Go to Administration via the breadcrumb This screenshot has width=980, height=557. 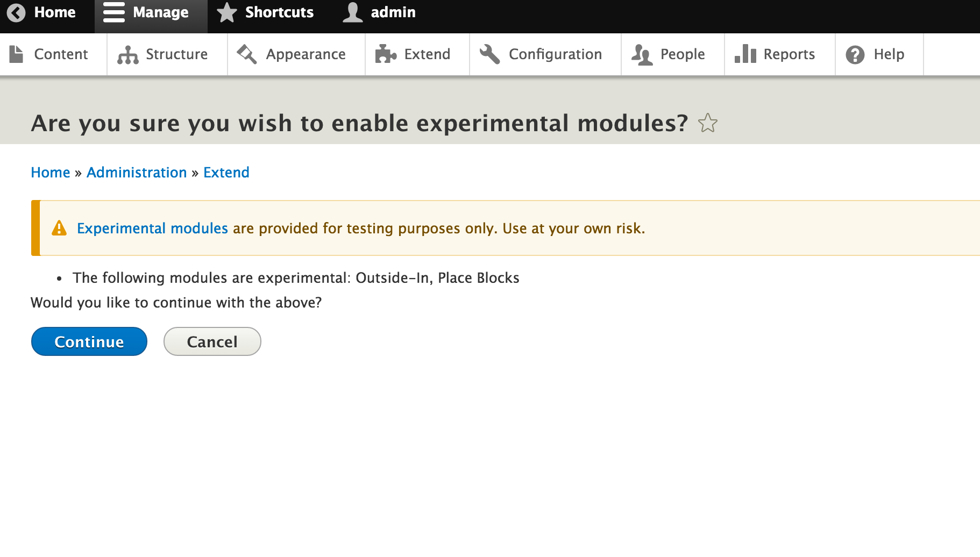tap(136, 172)
